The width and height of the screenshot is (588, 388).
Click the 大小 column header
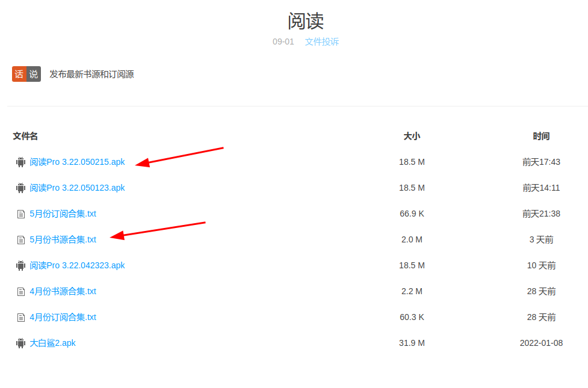[412, 136]
